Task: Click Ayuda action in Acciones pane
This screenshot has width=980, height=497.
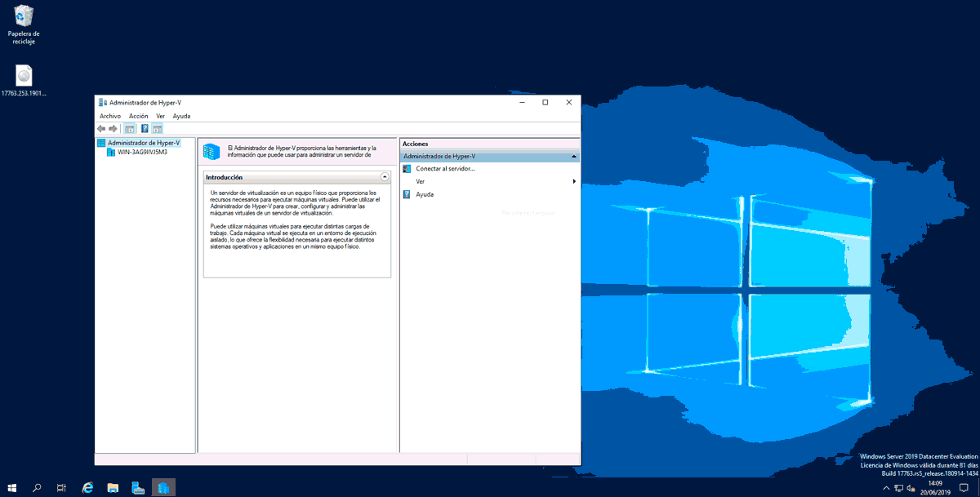Action: coord(425,194)
